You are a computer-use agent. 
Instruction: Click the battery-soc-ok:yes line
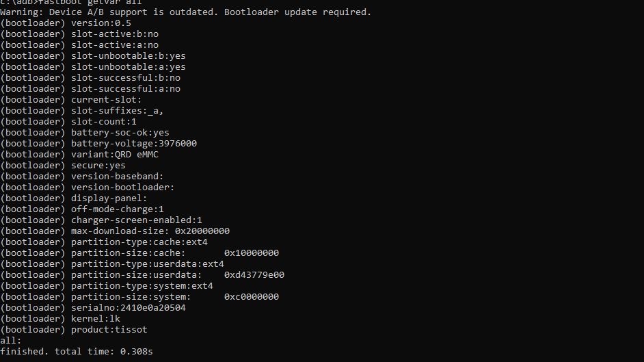click(85, 133)
